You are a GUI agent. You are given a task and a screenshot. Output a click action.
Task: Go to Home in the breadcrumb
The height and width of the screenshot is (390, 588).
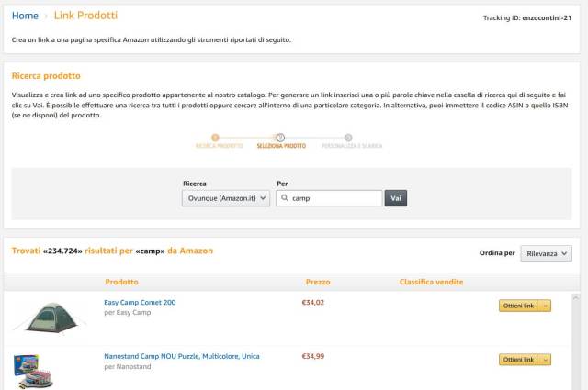click(25, 16)
